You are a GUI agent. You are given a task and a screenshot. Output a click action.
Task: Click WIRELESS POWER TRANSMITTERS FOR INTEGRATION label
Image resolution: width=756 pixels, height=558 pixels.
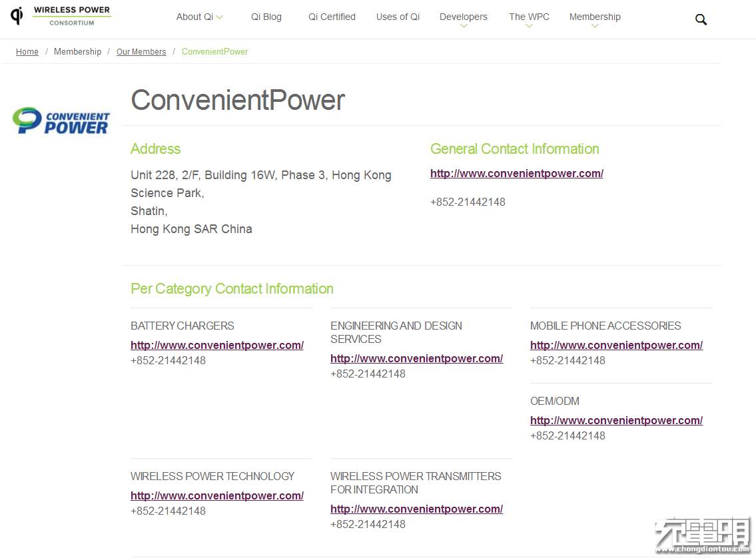click(416, 483)
